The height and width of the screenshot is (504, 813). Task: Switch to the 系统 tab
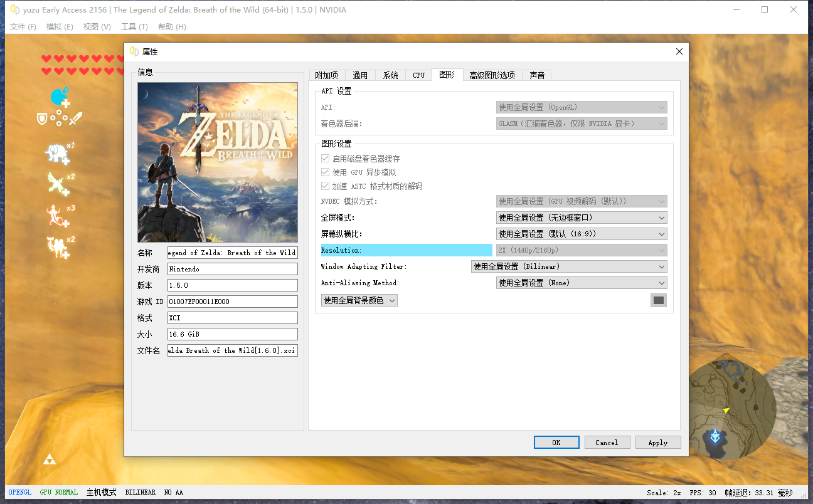(x=390, y=75)
